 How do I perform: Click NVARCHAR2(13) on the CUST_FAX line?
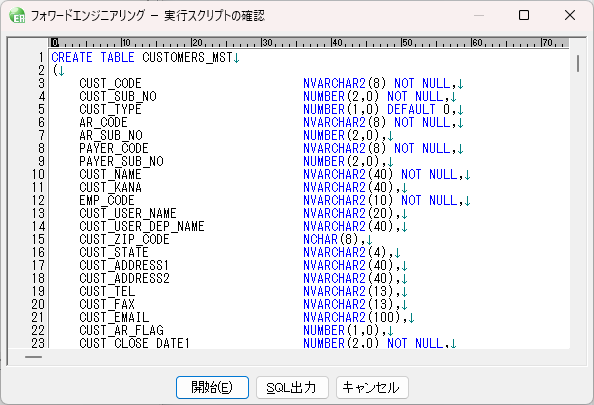click(349, 304)
